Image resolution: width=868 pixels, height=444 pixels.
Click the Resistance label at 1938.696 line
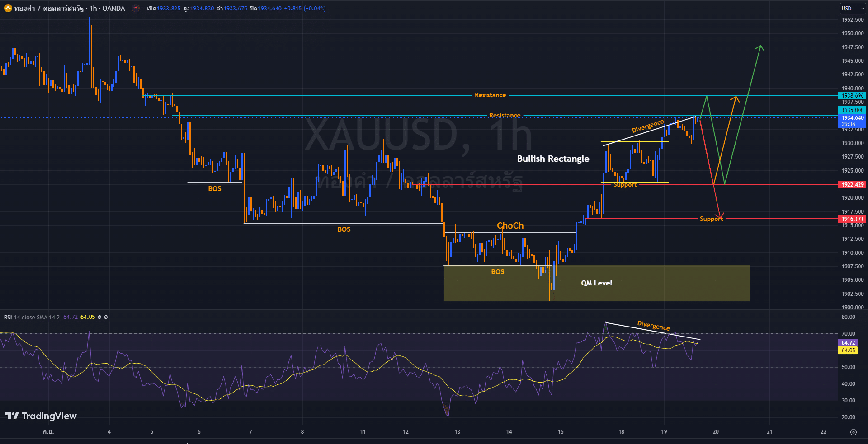490,95
